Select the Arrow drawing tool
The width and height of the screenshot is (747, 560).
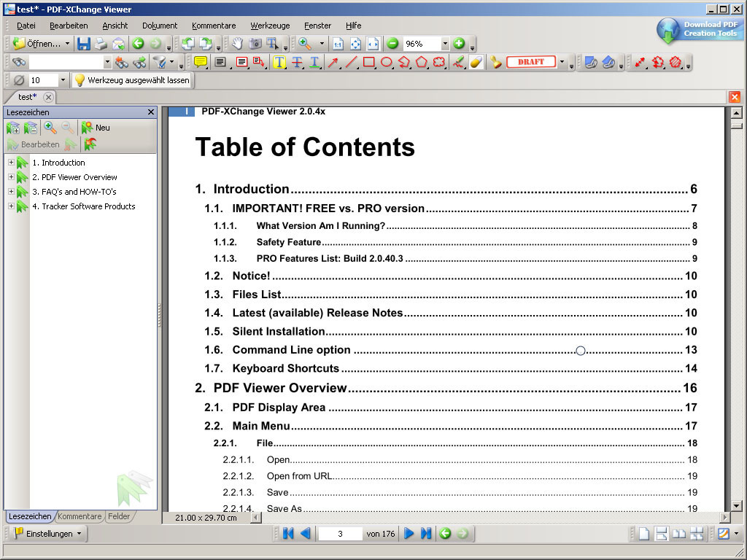[x=333, y=62]
